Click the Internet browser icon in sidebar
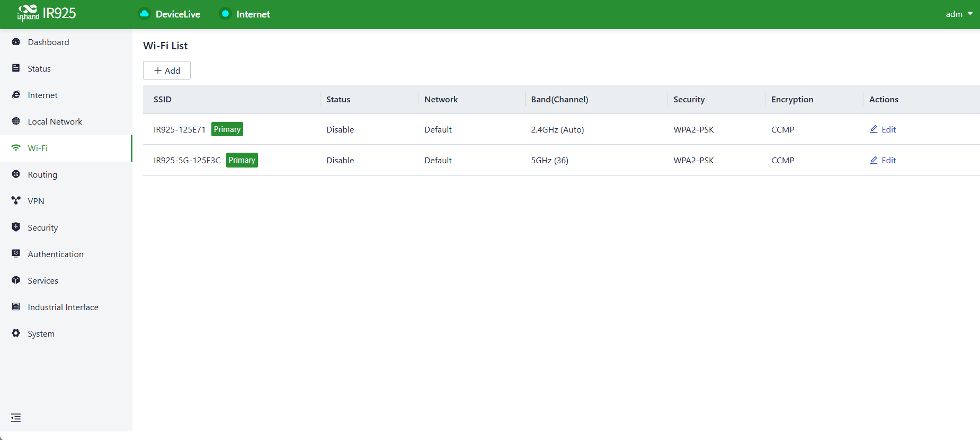This screenshot has height=440, width=980. pos(16,95)
